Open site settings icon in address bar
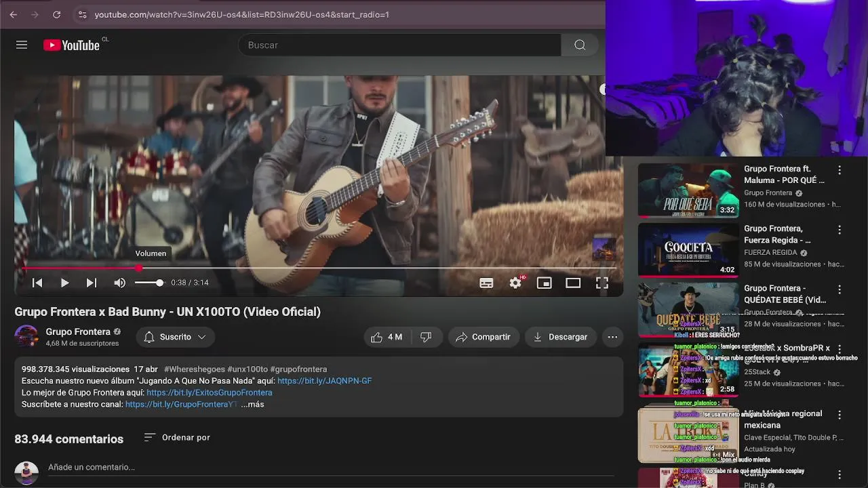This screenshot has height=488, width=868. [x=82, y=14]
